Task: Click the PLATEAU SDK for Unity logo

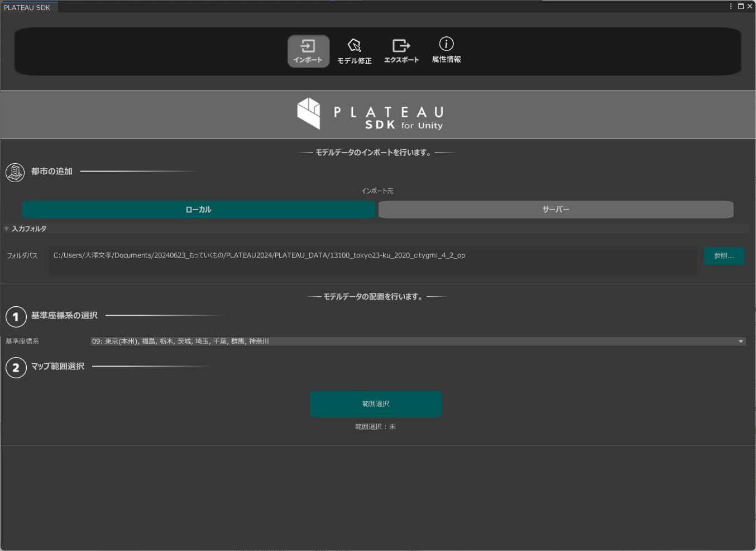Action: [370, 114]
